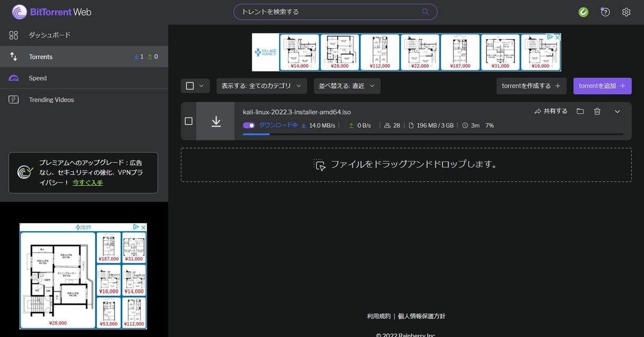Click the 今すぐ入手 upgrade link
This screenshot has width=644, height=337.
pyautogui.click(x=88, y=182)
